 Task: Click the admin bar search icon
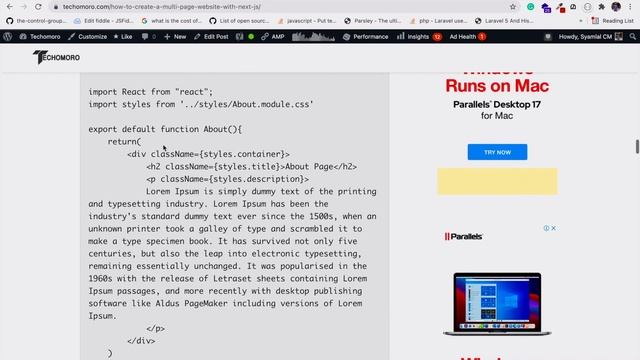(633, 36)
